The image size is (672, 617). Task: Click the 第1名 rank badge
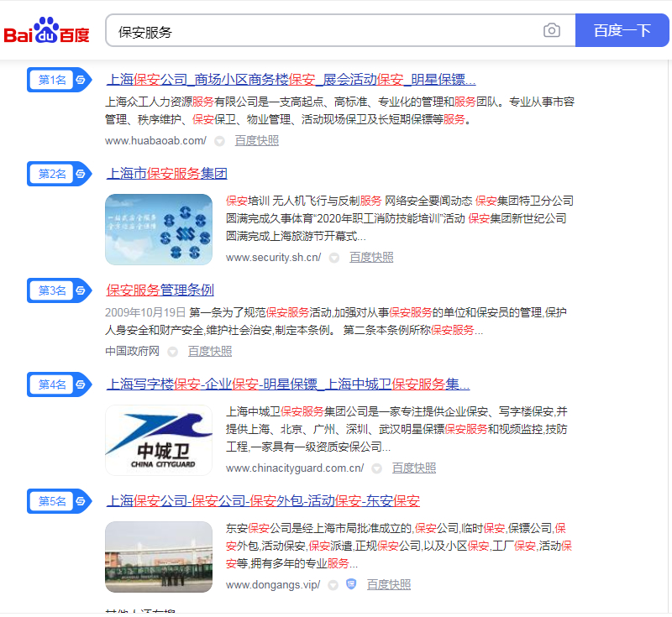tap(59, 80)
